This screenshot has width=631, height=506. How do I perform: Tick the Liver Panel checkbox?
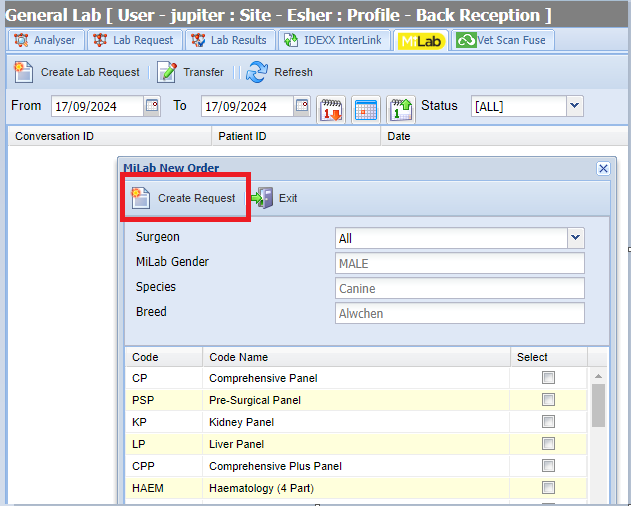click(548, 444)
